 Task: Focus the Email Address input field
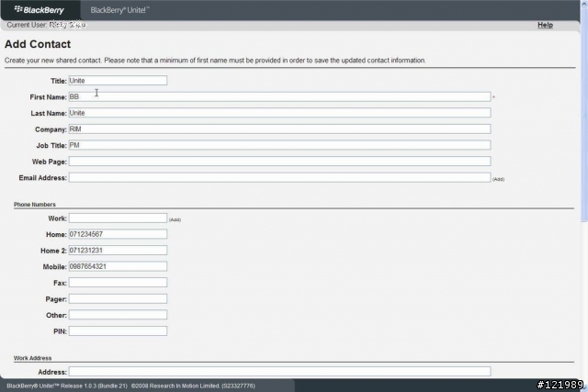point(279,177)
